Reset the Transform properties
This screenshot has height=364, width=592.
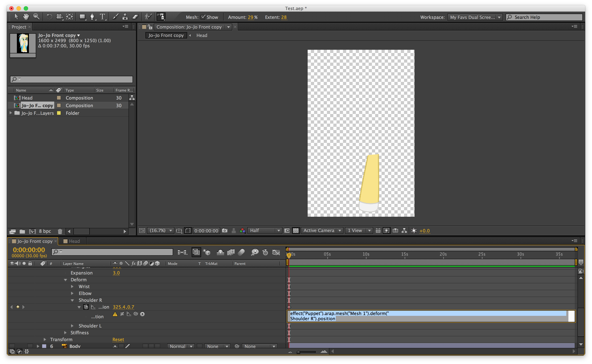pos(118,340)
